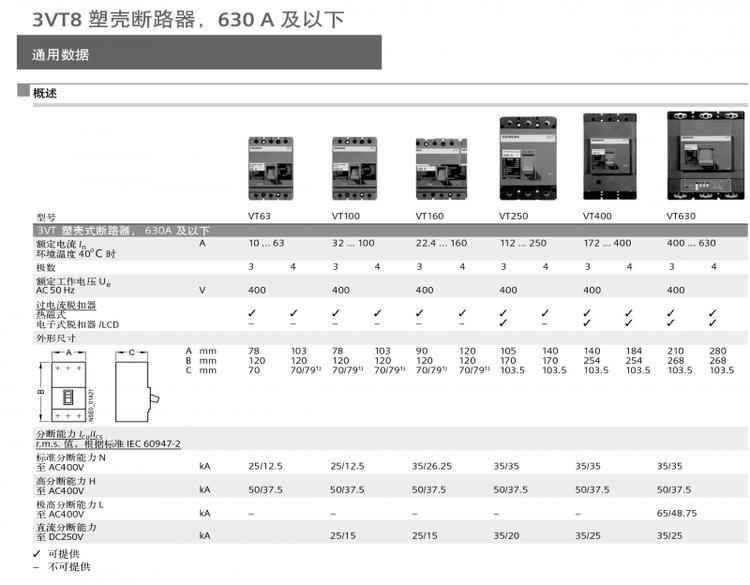Select the page title '3VT8 塑壳断路器, 630 A 及以下'
The image size is (750, 585).
[188, 20]
